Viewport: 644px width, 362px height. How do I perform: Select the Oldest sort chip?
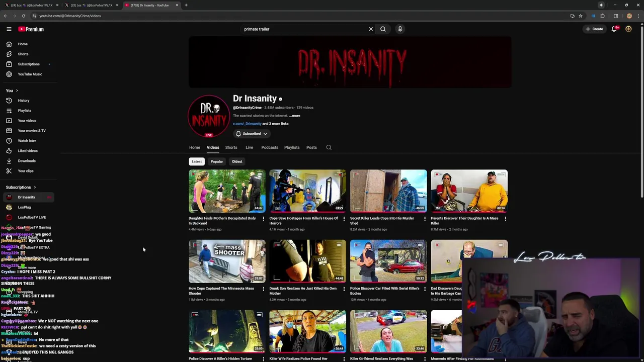pyautogui.click(x=237, y=161)
